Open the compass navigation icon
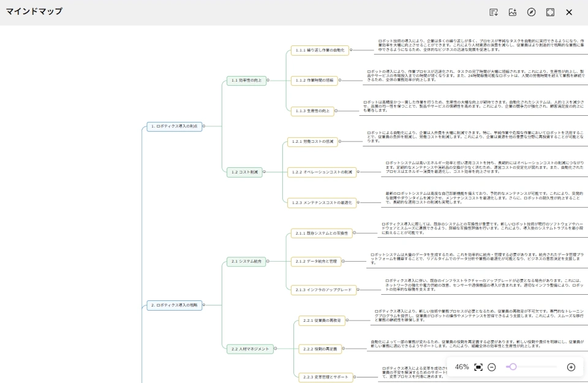 pyautogui.click(x=531, y=12)
